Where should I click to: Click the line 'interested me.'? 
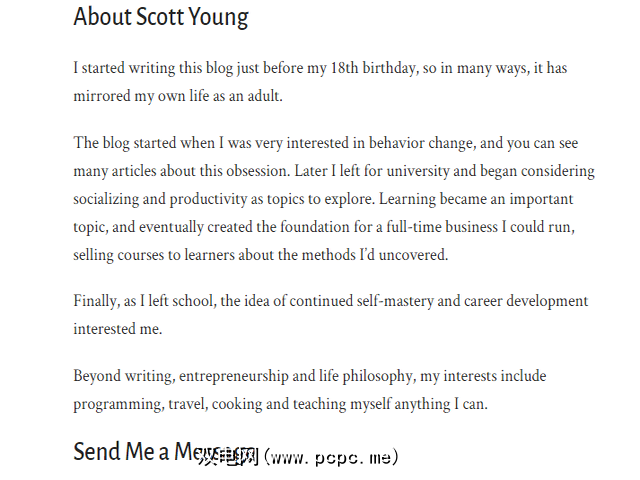[x=117, y=328]
